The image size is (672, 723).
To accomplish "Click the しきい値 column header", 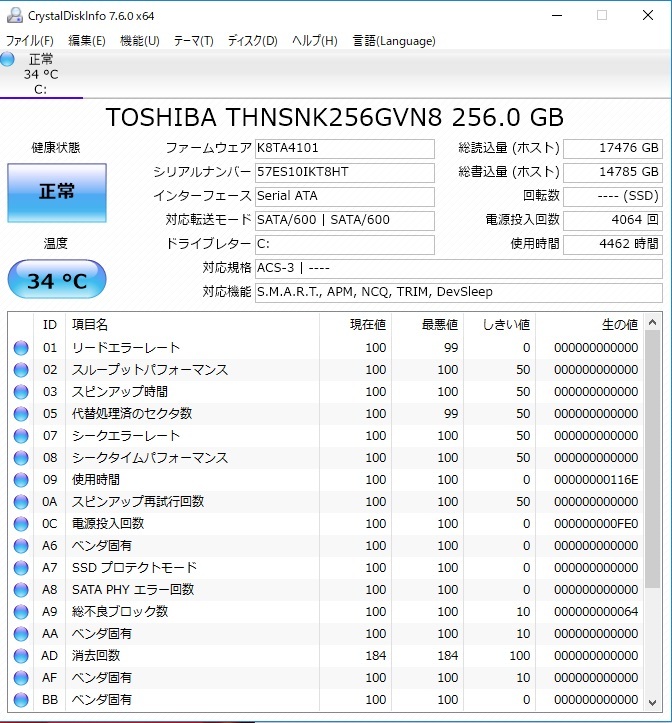I will pos(500,325).
